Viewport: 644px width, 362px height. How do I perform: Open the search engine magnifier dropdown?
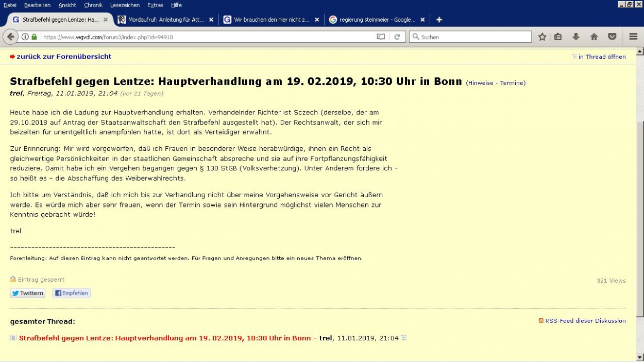point(416,37)
